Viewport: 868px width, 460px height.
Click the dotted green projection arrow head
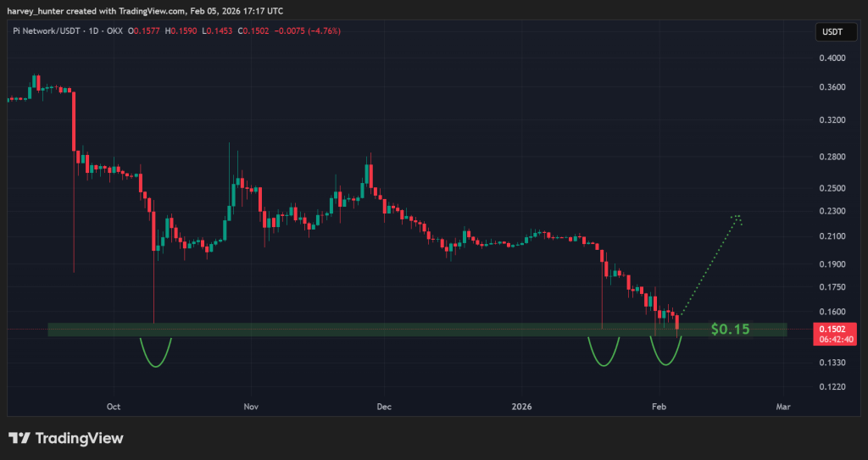(738, 219)
